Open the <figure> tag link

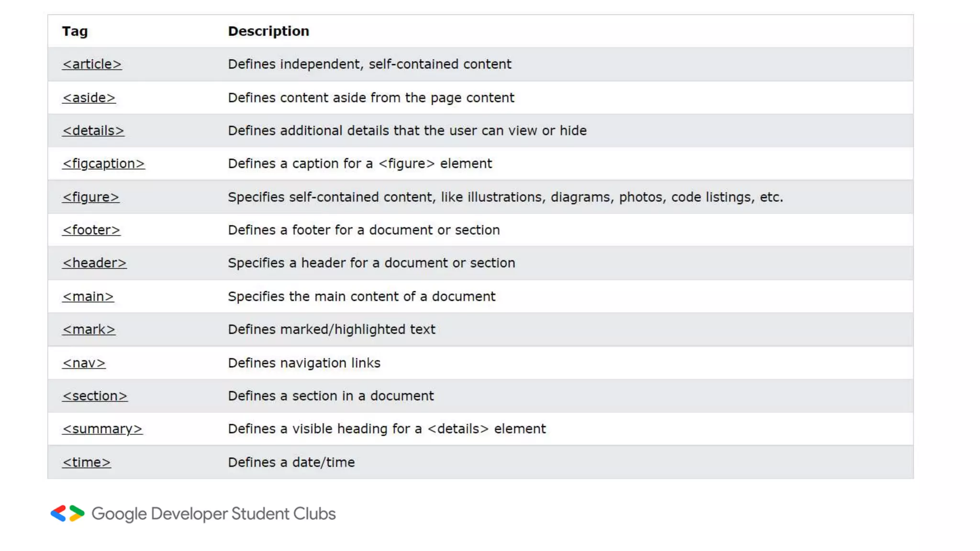coord(90,197)
